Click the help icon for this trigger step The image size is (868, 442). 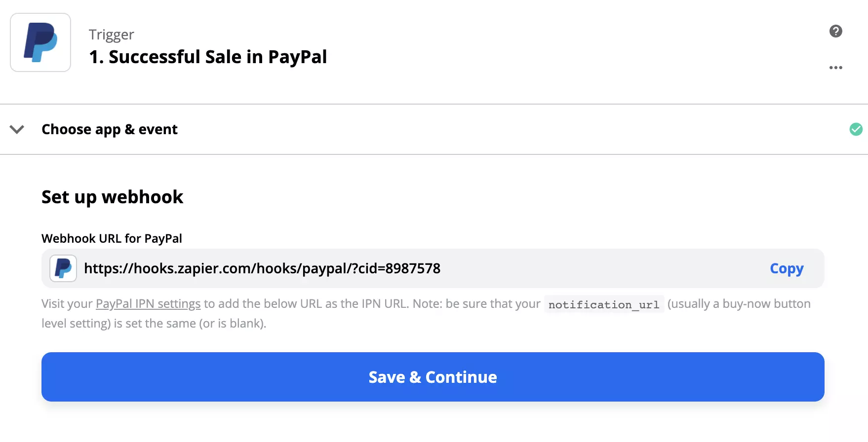[x=835, y=31]
